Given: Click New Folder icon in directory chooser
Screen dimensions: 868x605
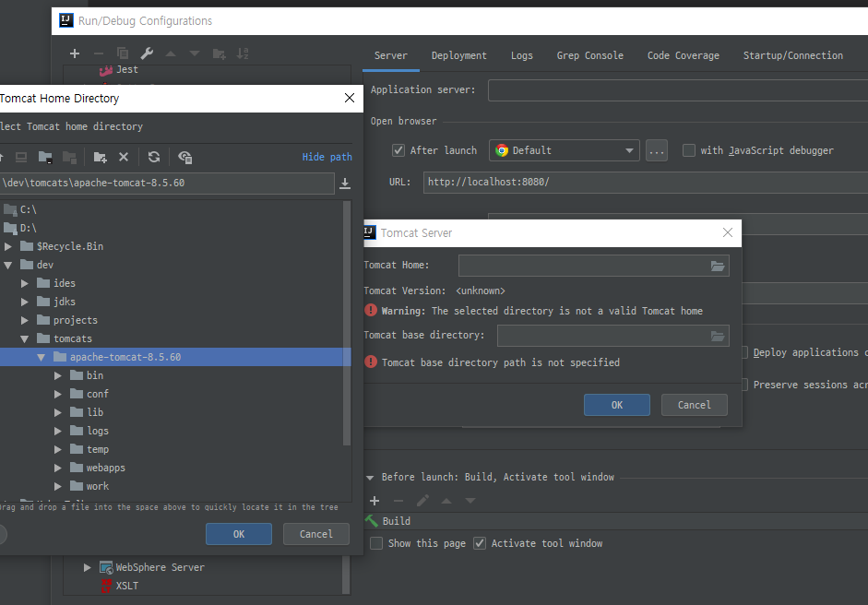Looking at the screenshot, I should (x=100, y=157).
